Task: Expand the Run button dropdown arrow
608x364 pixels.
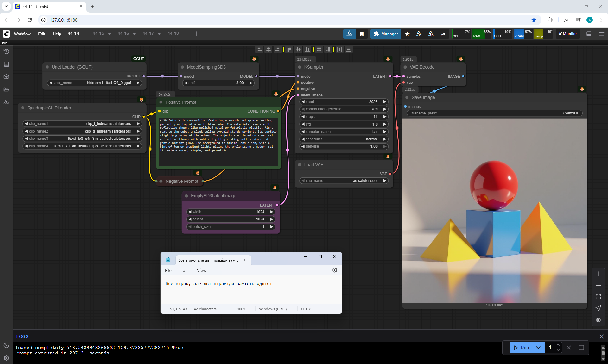Action: tap(538, 348)
